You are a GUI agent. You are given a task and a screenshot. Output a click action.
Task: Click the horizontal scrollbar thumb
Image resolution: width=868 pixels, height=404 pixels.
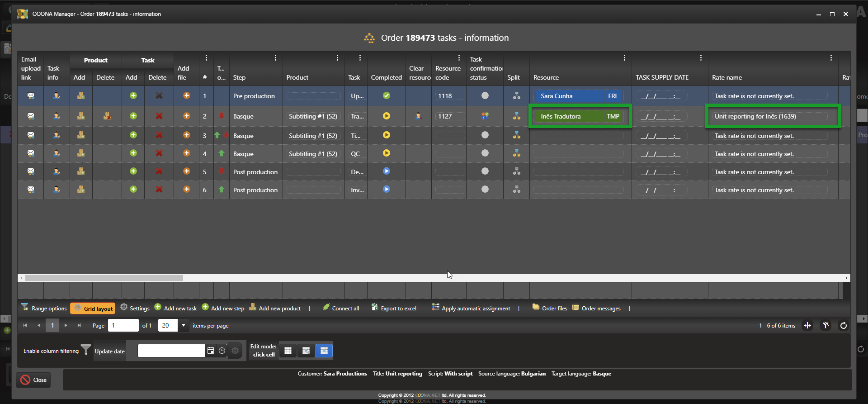104,278
